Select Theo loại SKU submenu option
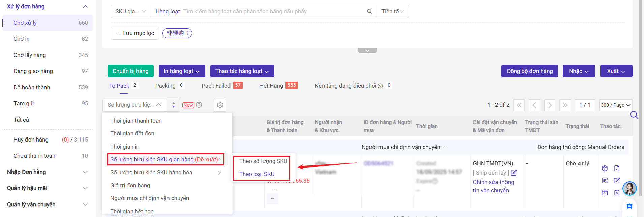The width and height of the screenshot is (644, 217). point(257,174)
